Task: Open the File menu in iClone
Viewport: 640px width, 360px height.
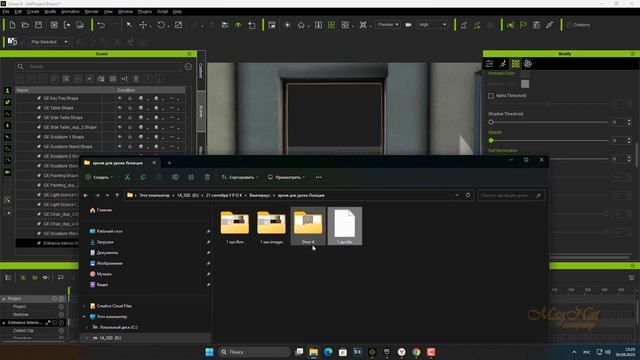Action: [6, 12]
